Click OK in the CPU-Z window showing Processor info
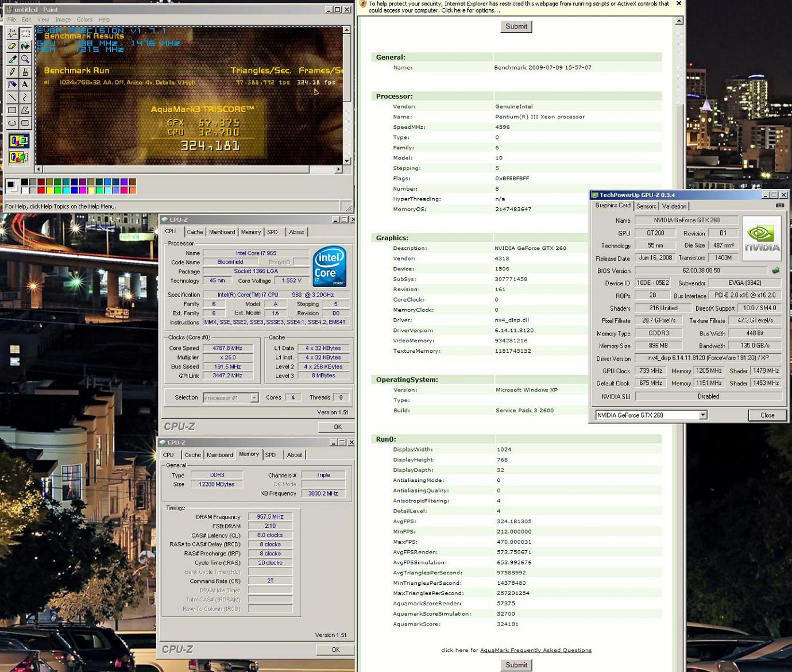 click(338, 427)
